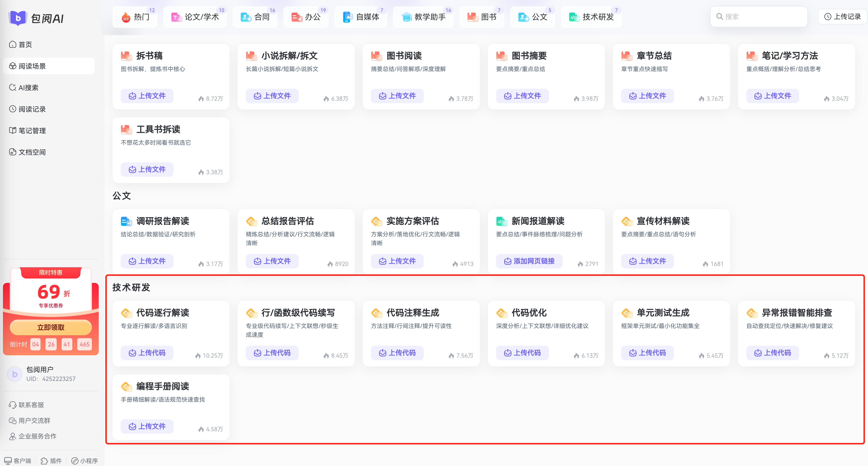Click the 包阅AI logo icon
The image size is (868, 466).
18,18
